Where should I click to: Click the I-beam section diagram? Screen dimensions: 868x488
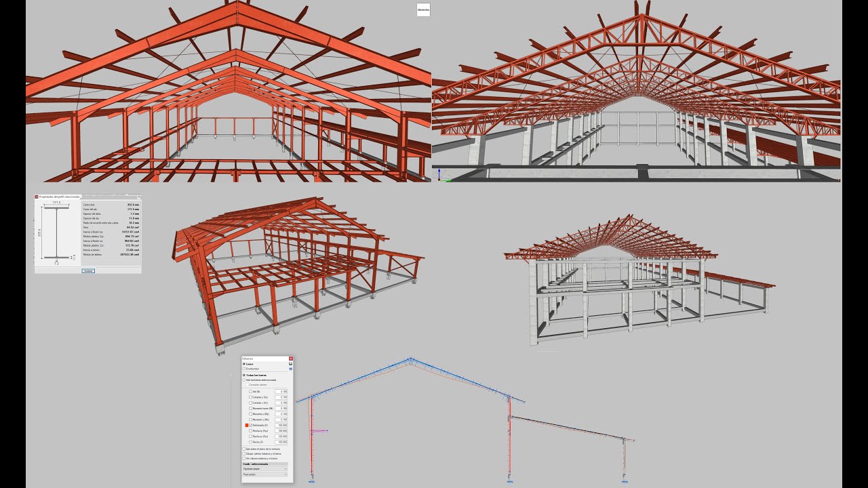[56, 232]
